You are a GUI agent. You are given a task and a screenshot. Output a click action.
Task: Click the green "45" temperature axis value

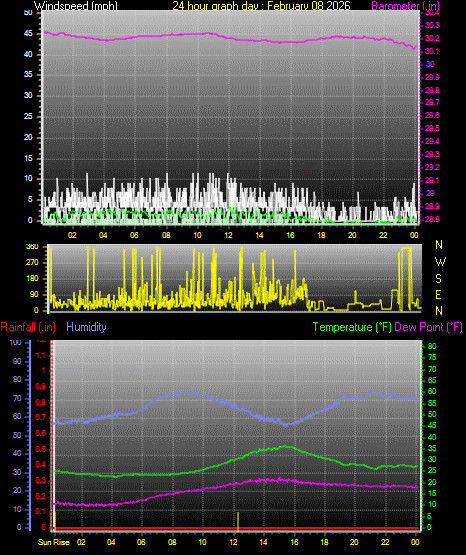(x=432, y=425)
